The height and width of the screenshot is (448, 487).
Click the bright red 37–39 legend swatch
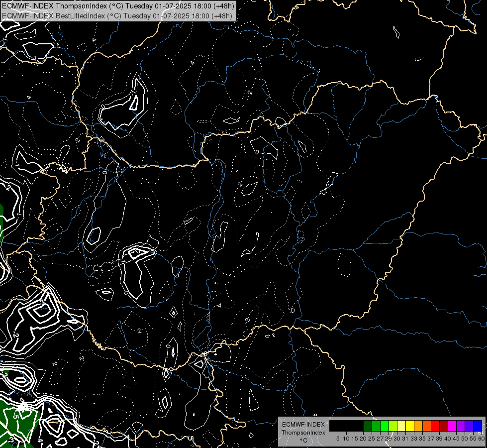pyautogui.click(x=435, y=426)
